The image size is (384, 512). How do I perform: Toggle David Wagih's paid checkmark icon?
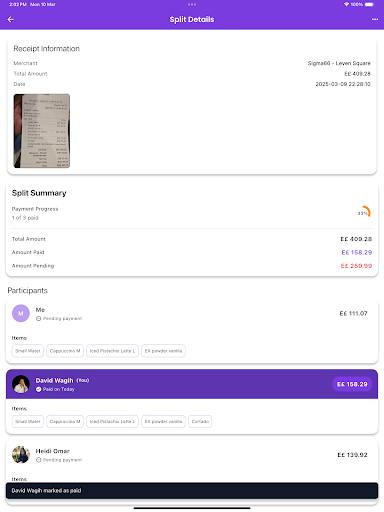point(38,389)
